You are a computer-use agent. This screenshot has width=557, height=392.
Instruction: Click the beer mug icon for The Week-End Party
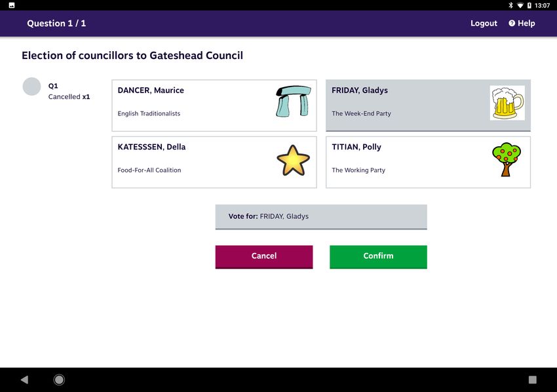click(x=507, y=103)
